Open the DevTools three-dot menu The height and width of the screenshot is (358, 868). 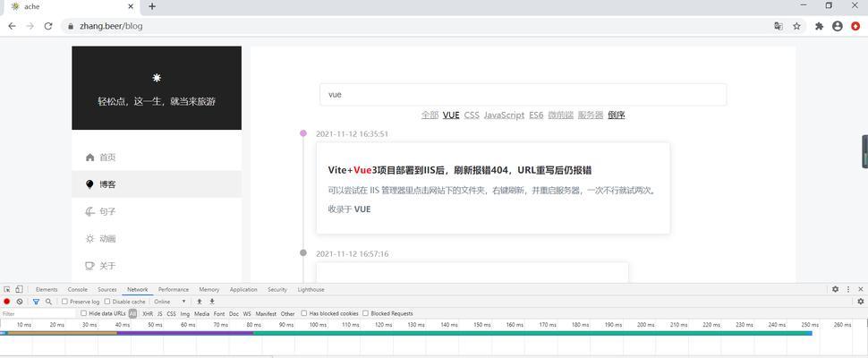tap(848, 289)
